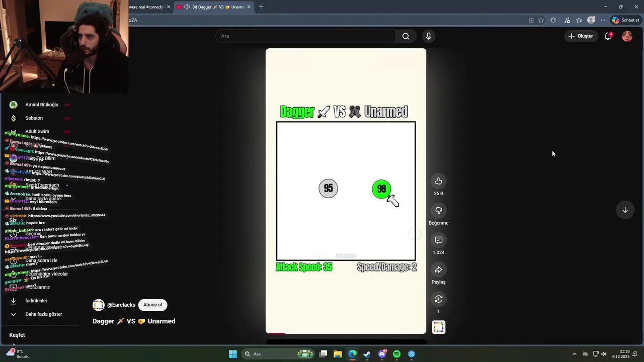Click the Beğenme dislike button
This screenshot has height=362, width=644.
point(438,211)
